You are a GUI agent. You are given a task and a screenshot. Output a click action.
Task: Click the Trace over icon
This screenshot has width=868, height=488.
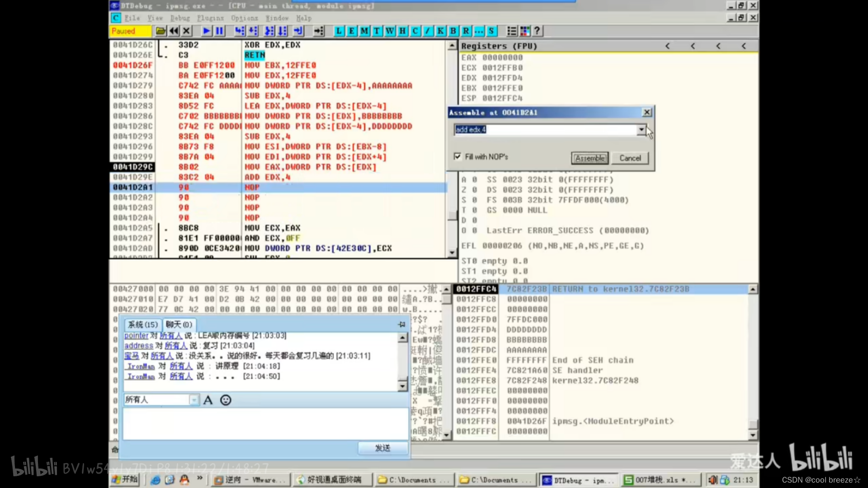point(283,31)
